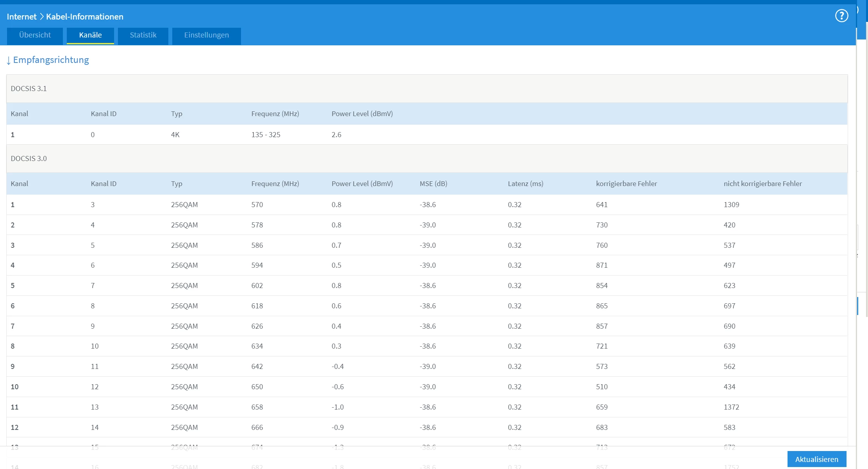
Task: Click the Empfangsrichtung down arrow icon
Action: [x=9, y=61]
